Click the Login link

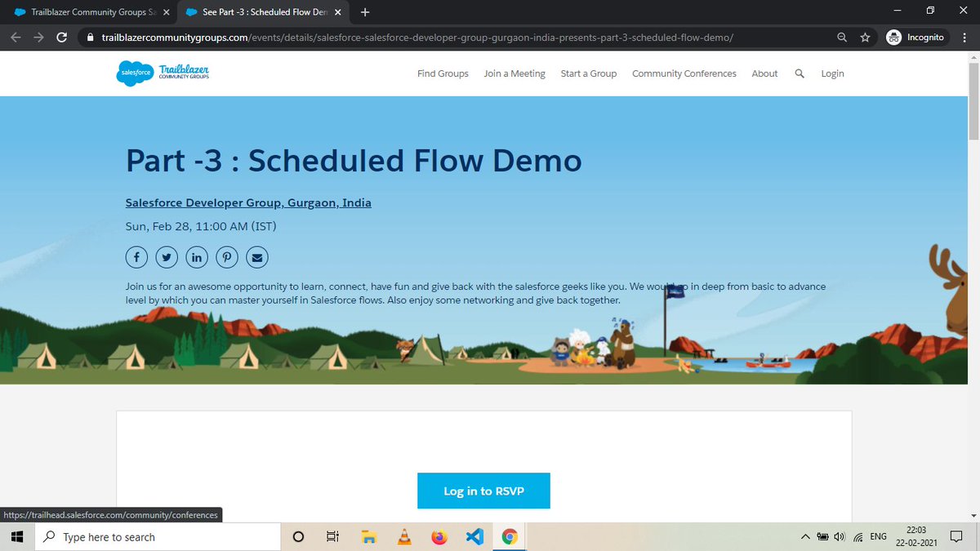(832, 73)
